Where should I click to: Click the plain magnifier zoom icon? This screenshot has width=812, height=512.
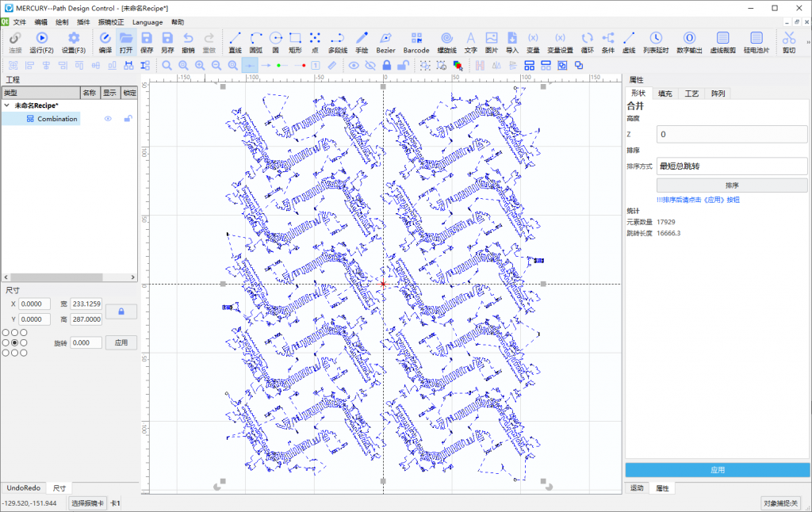click(167, 66)
